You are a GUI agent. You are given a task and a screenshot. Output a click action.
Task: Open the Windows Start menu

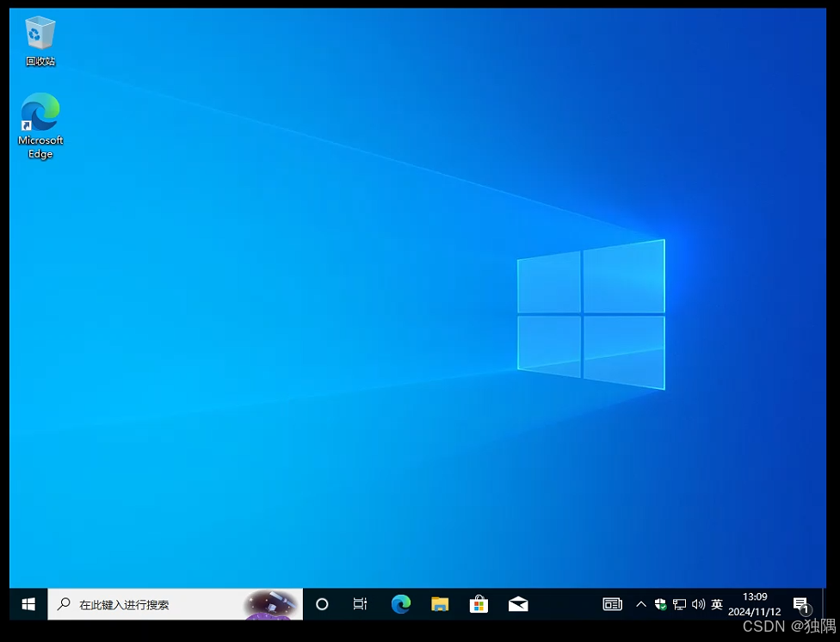pyautogui.click(x=28, y=604)
